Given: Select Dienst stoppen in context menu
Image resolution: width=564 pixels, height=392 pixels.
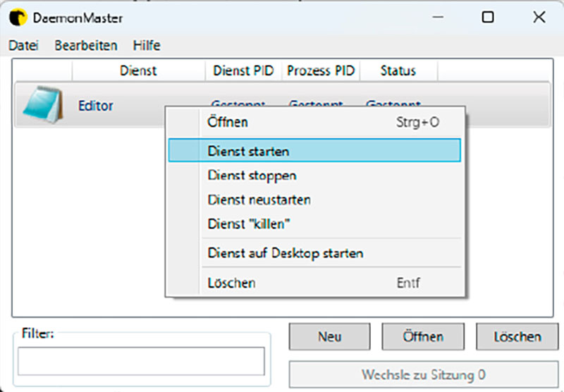Looking at the screenshot, I should click(314, 176).
